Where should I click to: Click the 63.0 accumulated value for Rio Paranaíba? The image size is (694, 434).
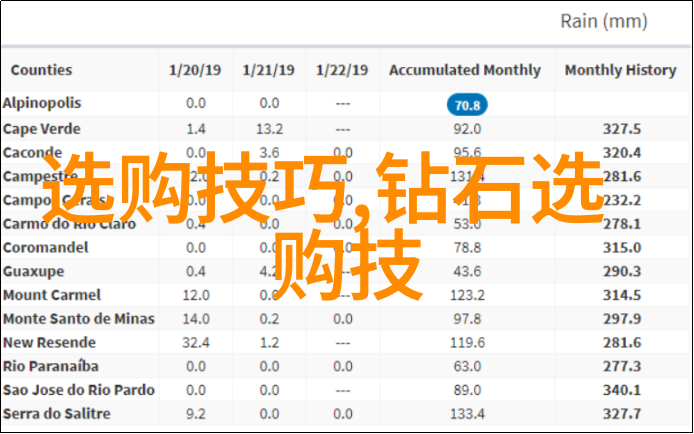coord(467,366)
